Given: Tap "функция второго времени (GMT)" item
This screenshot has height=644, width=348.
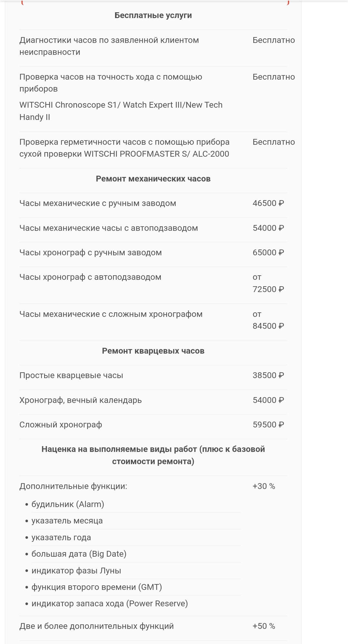Looking at the screenshot, I should (97, 587).
